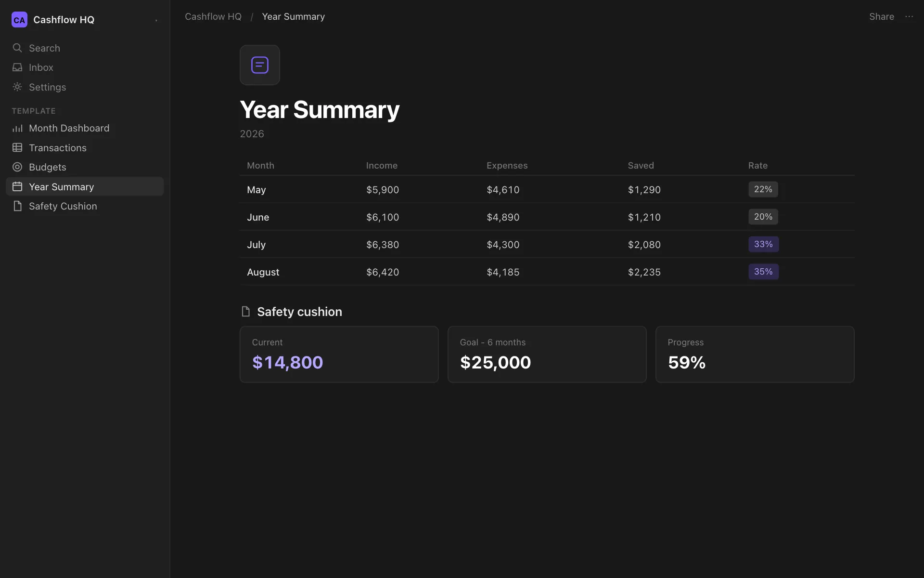Click the Cashflow HQ workspace avatar icon
This screenshot has width=924, height=578.
tap(19, 20)
